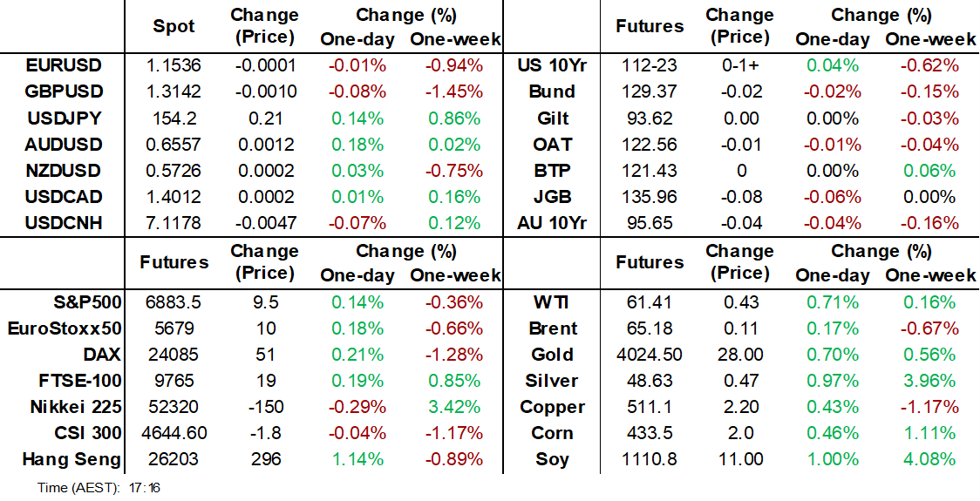The height and width of the screenshot is (501, 980).
Task: Click the USDJPY currency pair label
Action: 64,118
